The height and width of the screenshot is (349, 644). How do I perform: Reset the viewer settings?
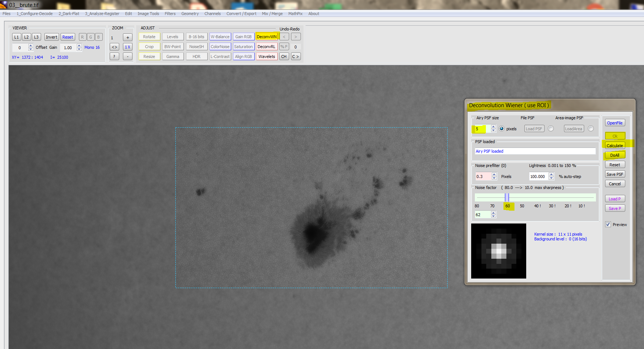pos(68,37)
